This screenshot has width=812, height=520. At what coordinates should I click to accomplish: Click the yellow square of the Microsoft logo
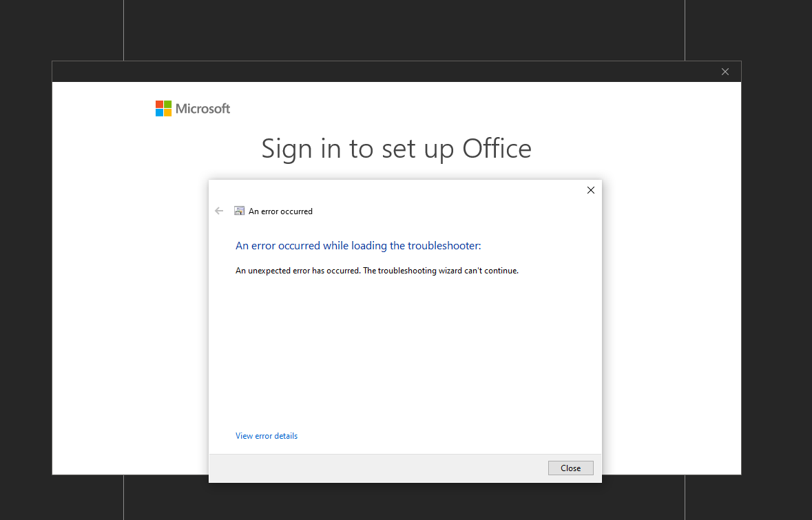pos(167,112)
